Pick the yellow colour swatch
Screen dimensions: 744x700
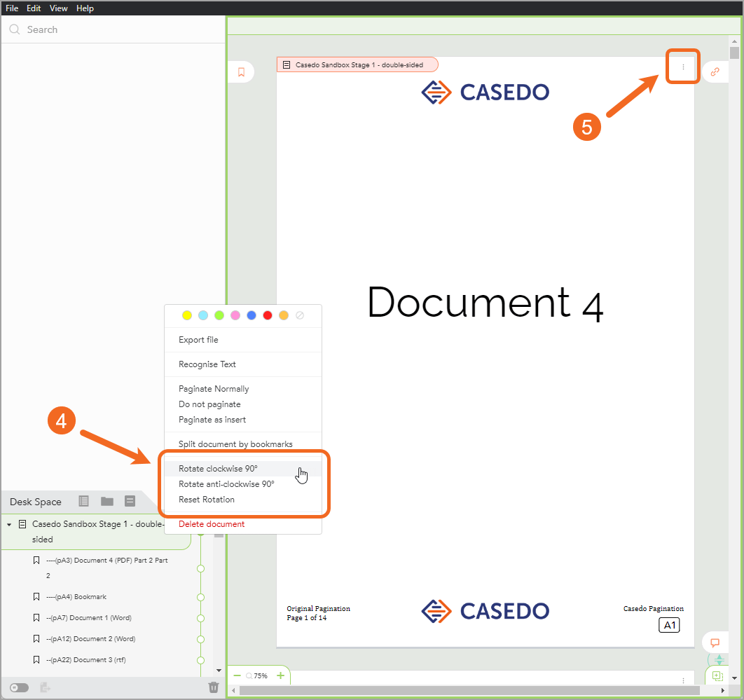(187, 315)
